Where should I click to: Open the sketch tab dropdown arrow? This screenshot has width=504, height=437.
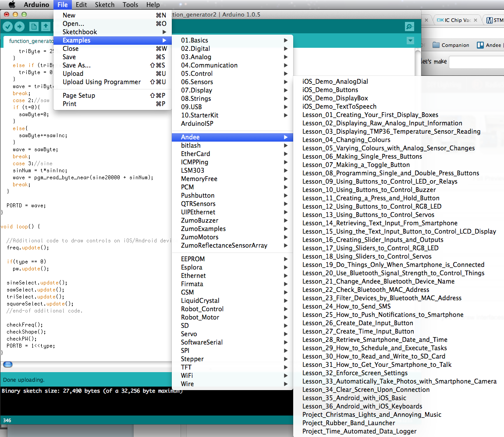coord(410,40)
